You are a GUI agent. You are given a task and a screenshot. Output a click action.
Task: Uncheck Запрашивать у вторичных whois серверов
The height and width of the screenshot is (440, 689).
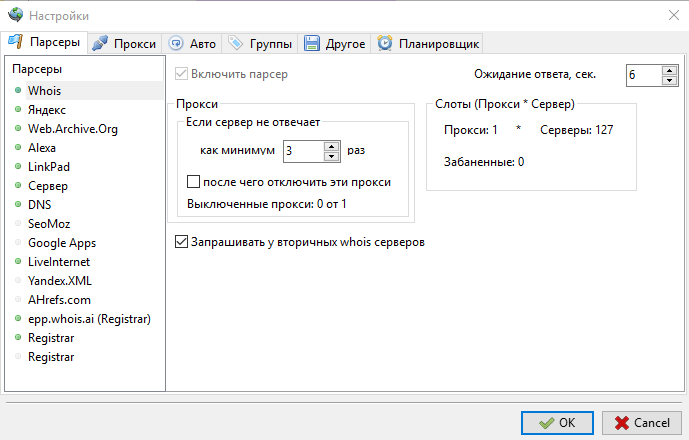(x=181, y=242)
